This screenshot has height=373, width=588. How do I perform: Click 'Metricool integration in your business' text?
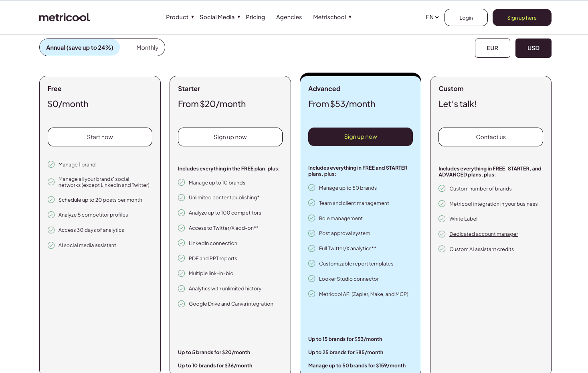click(x=493, y=204)
